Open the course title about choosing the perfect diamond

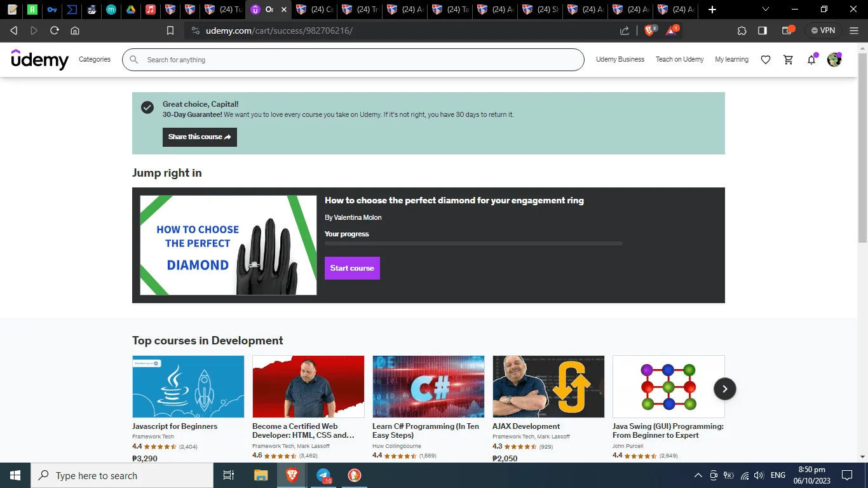[x=454, y=200]
